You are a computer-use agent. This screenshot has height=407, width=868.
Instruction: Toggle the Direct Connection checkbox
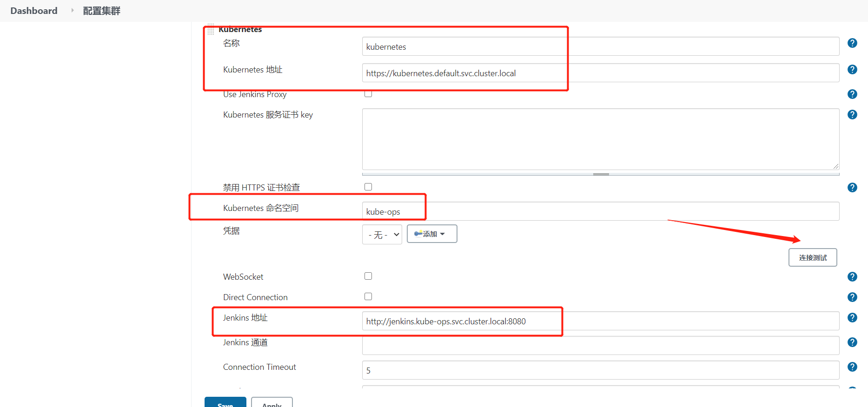368,296
